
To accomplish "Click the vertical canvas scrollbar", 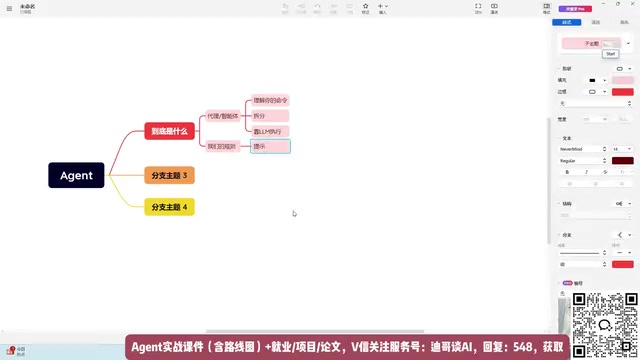I will (549, 180).
